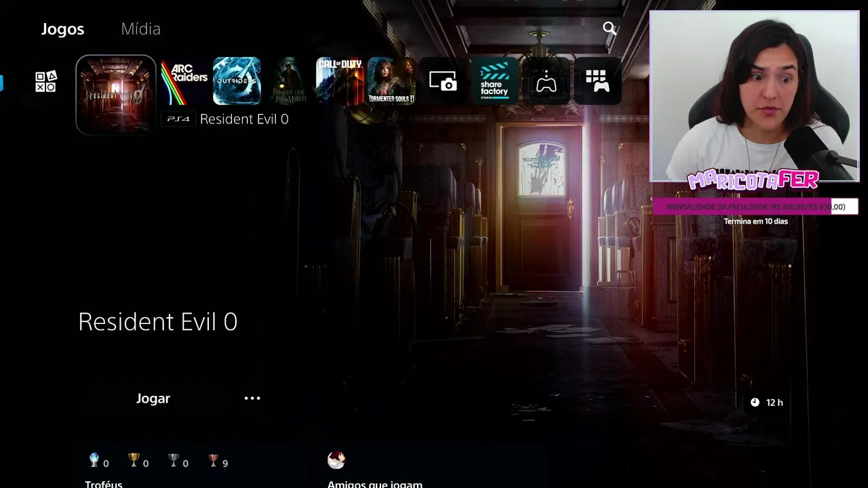The image size is (868, 488).
Task: Open the Tormented Souls II game tile
Action: 391,81
